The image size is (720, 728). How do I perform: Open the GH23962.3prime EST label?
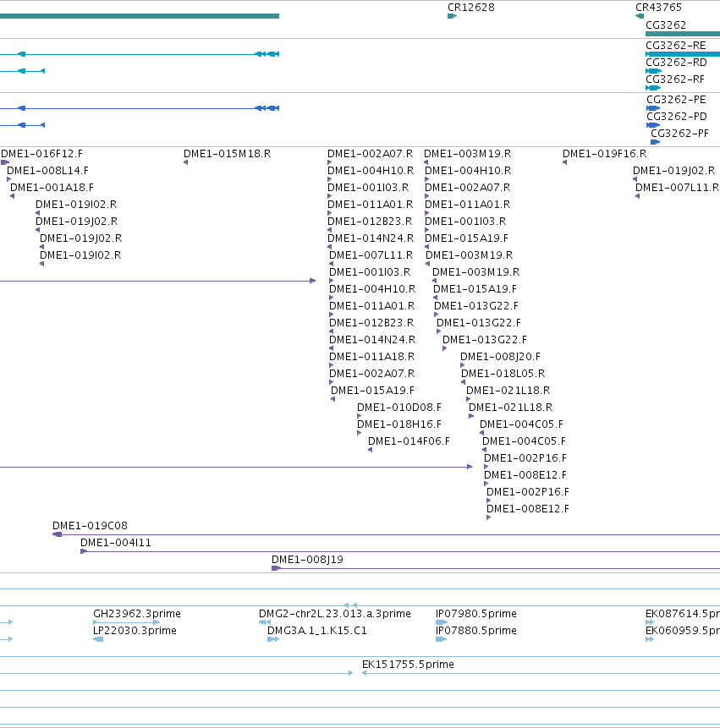pos(137,614)
